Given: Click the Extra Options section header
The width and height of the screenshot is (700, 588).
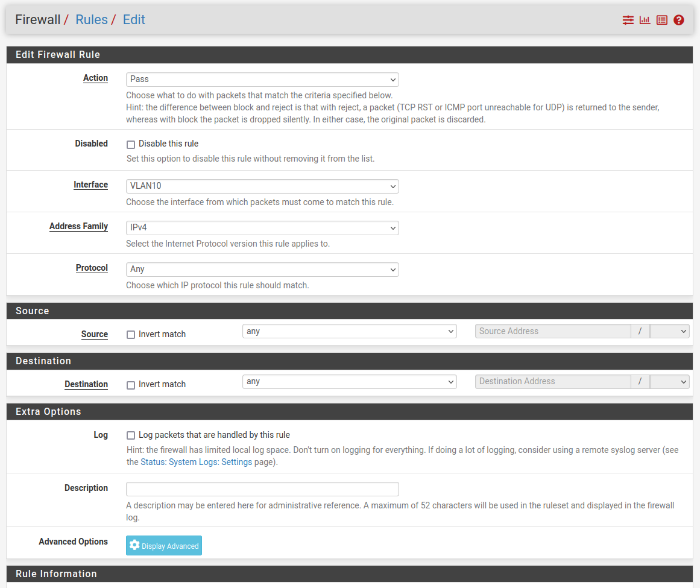Looking at the screenshot, I should [350, 412].
